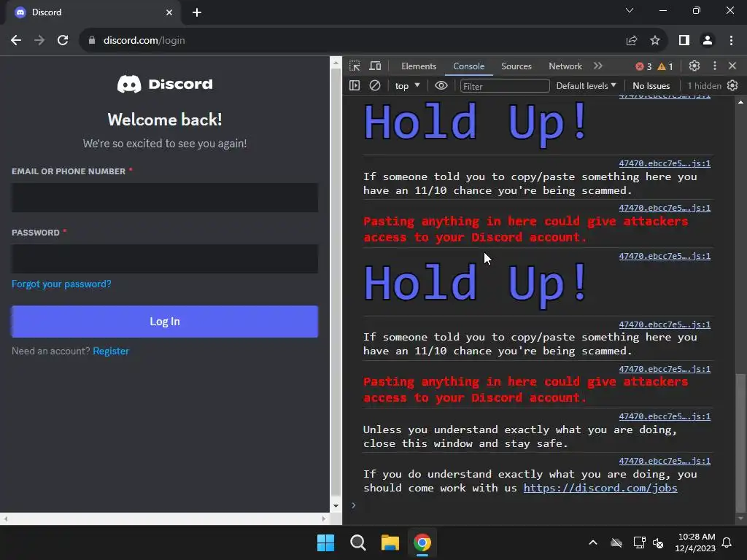The image size is (747, 560).
Task: Click the console scrollbar thumb
Action: (x=740, y=443)
